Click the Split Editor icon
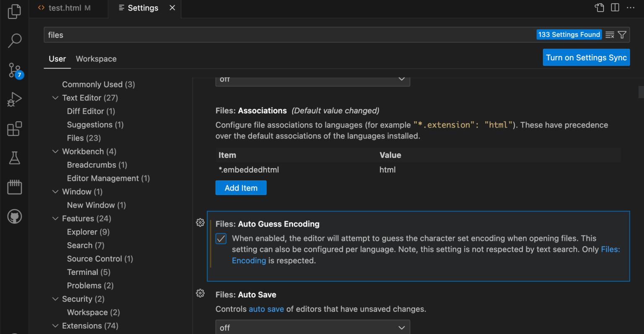The height and width of the screenshot is (334, 644). pyautogui.click(x=615, y=8)
